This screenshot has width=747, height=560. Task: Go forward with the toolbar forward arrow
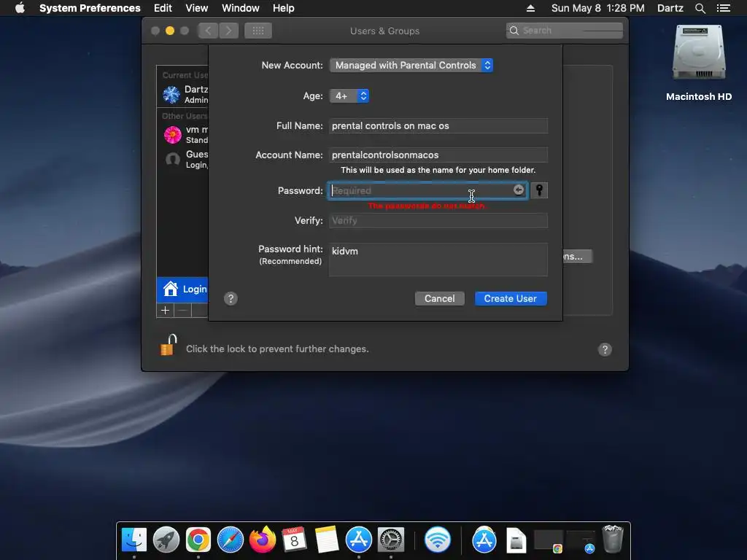(x=228, y=31)
